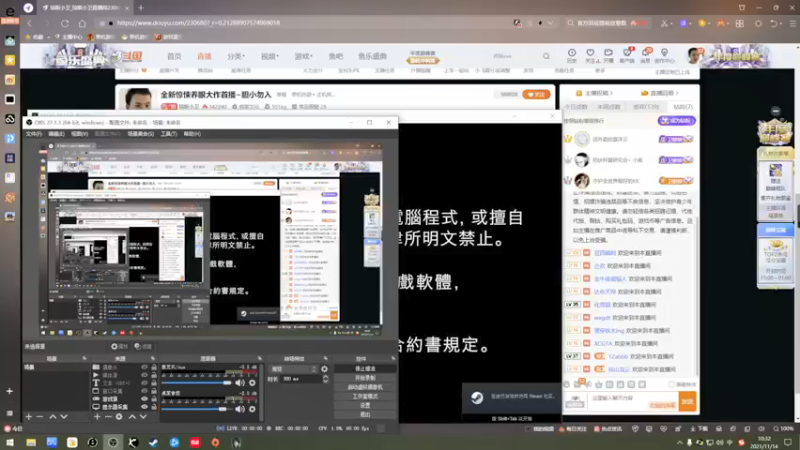Move the scene up in the scenes list

[53, 417]
